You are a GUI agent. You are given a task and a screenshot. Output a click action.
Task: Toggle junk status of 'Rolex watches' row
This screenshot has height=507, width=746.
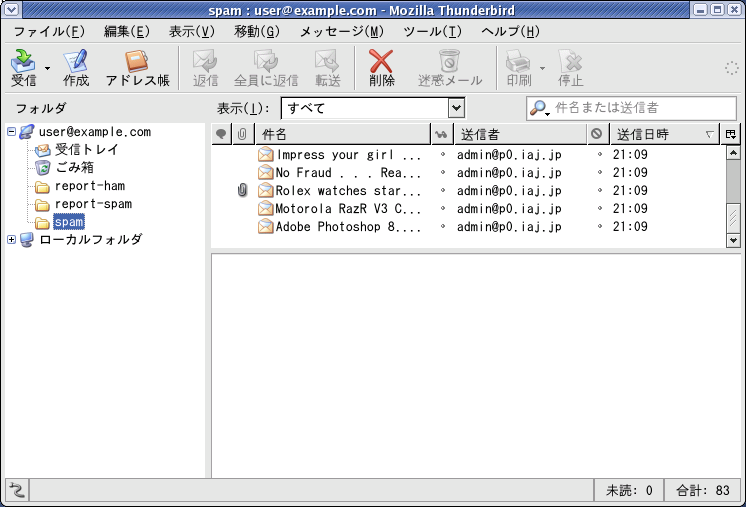click(x=599, y=190)
